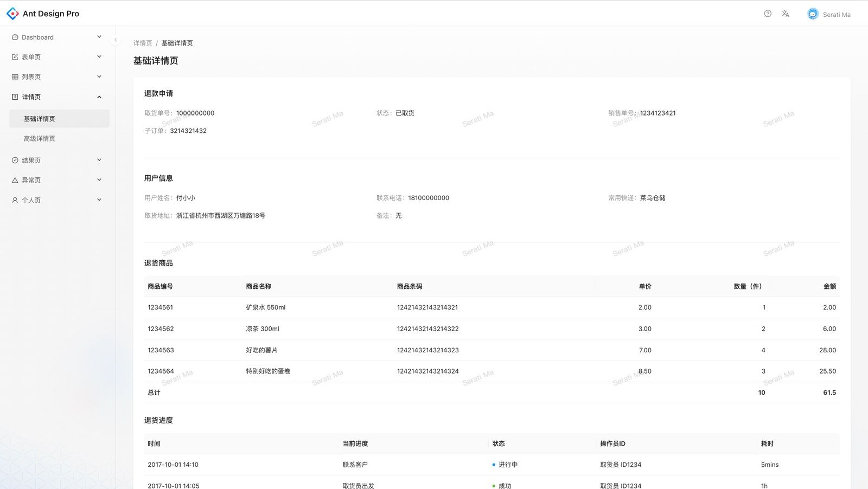The height and width of the screenshot is (489, 868).
Task: Click the Serati Ma username in header
Action: point(837,15)
